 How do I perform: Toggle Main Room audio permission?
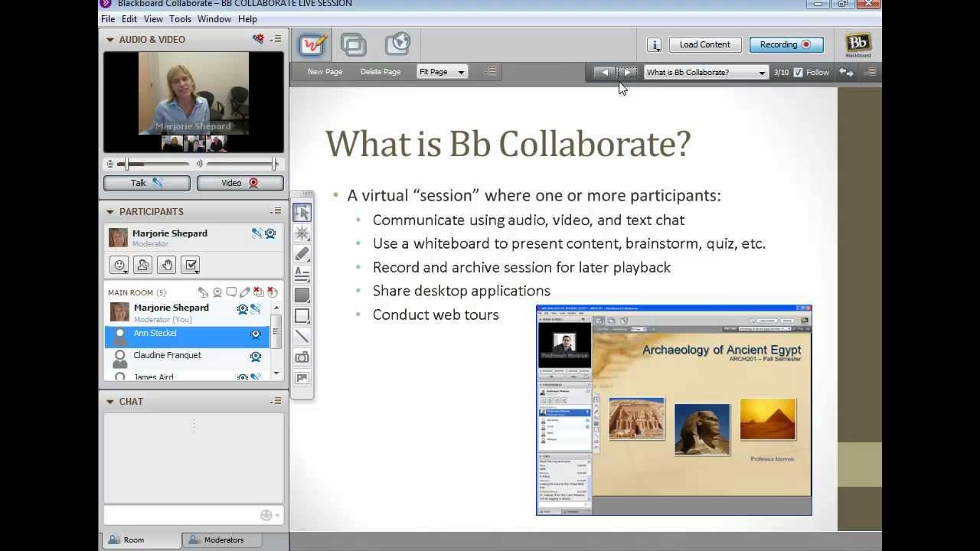pos(204,292)
